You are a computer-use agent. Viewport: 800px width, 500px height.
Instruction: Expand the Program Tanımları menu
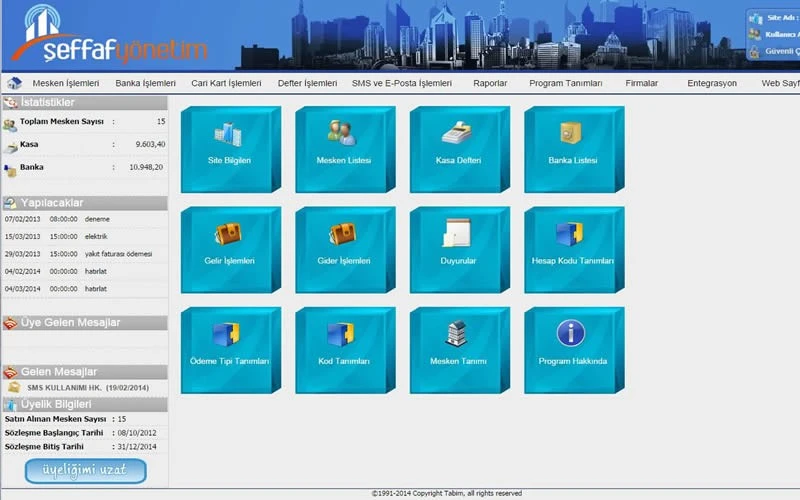pyautogui.click(x=566, y=83)
